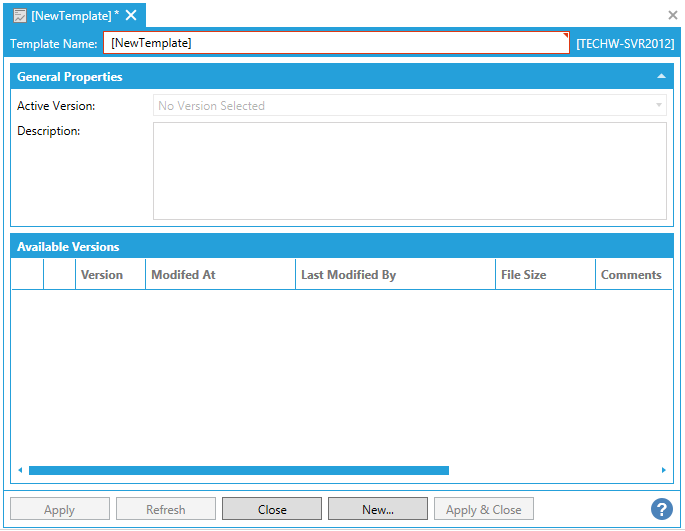Click inside the Template Name field

[336, 43]
